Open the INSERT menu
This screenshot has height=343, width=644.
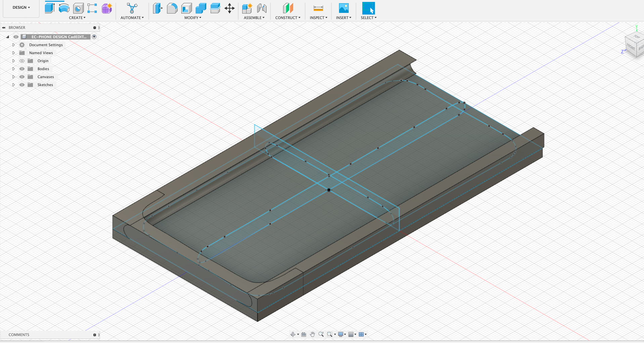343,18
